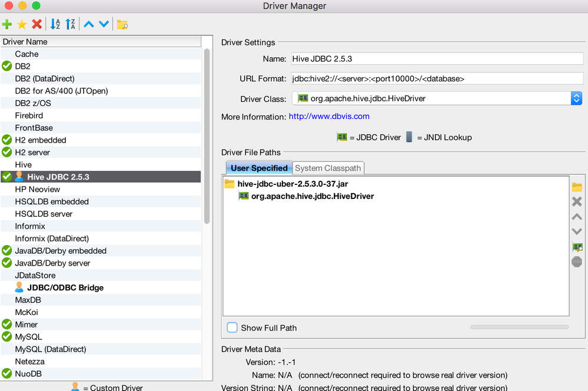Select the Cache driver
The height and width of the screenshot is (391, 588).
point(101,54)
